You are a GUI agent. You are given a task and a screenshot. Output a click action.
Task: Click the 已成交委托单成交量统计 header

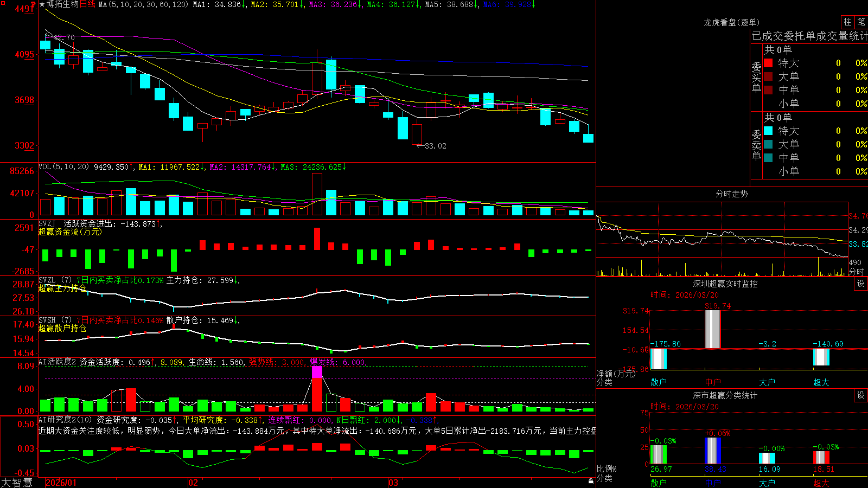(x=809, y=36)
